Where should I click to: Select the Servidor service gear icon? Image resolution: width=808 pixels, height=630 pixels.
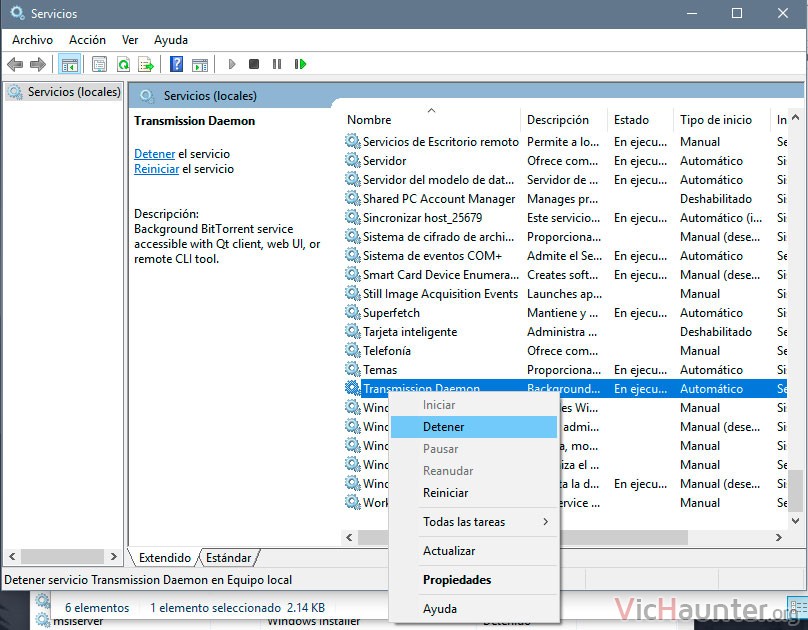[x=352, y=161]
